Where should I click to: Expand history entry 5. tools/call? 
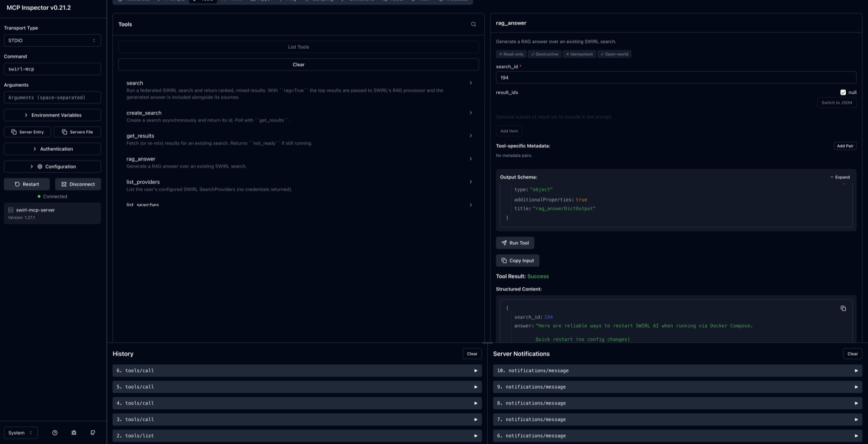(297, 387)
